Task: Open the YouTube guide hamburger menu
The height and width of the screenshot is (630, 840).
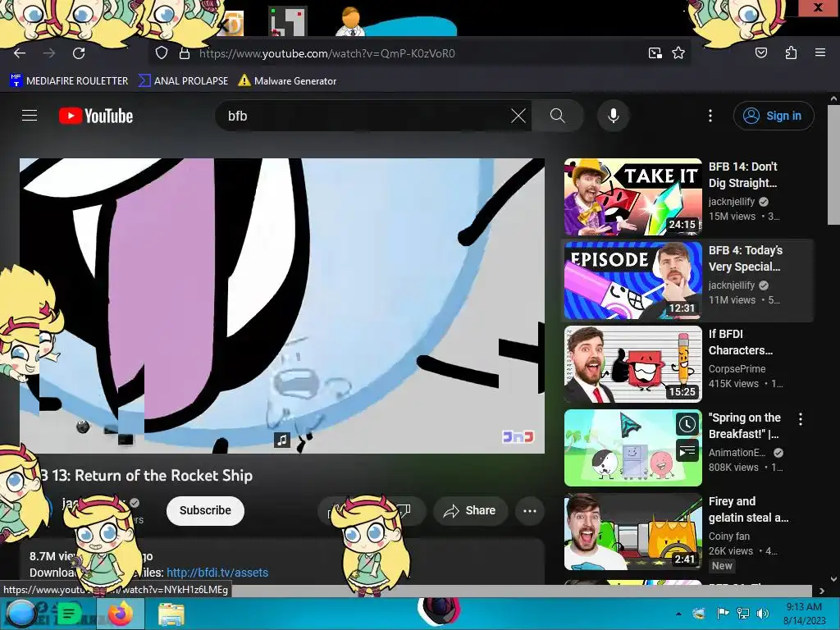Action: click(x=30, y=115)
